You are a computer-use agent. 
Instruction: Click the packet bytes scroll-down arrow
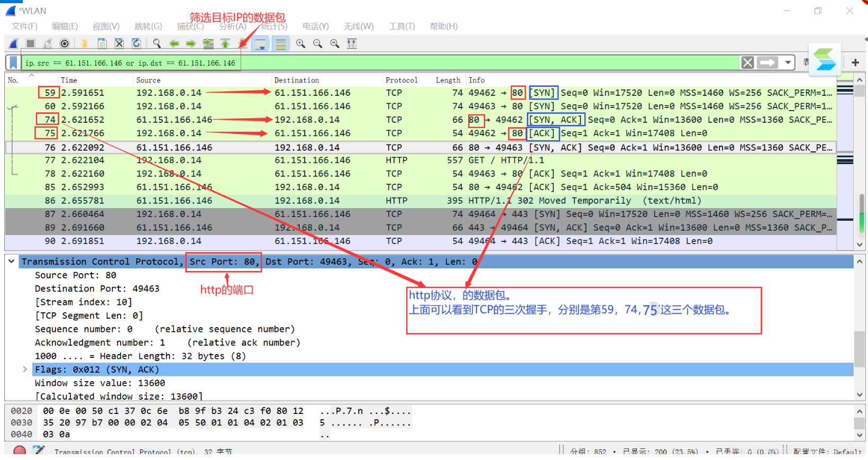pyautogui.click(x=860, y=435)
